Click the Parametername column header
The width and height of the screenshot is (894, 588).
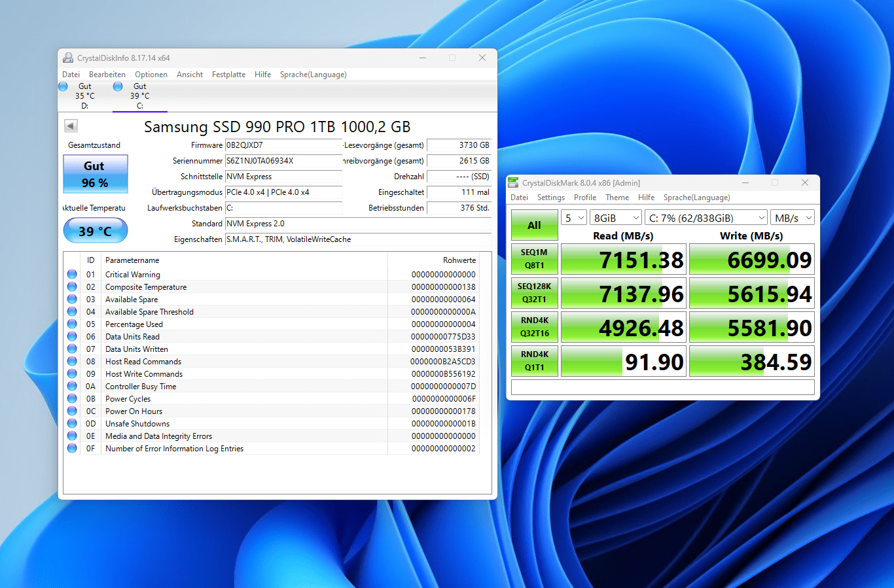[x=132, y=260]
